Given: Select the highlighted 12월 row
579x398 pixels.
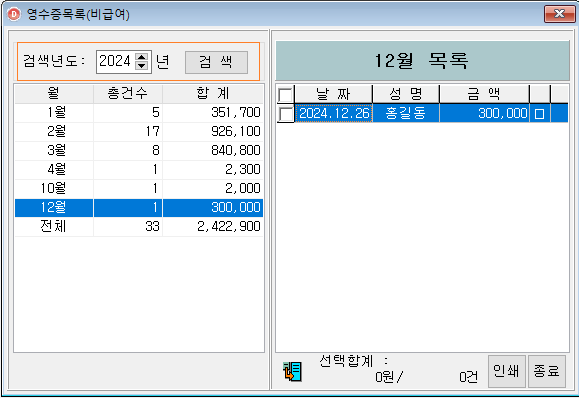Looking at the screenshot, I should [x=139, y=207].
